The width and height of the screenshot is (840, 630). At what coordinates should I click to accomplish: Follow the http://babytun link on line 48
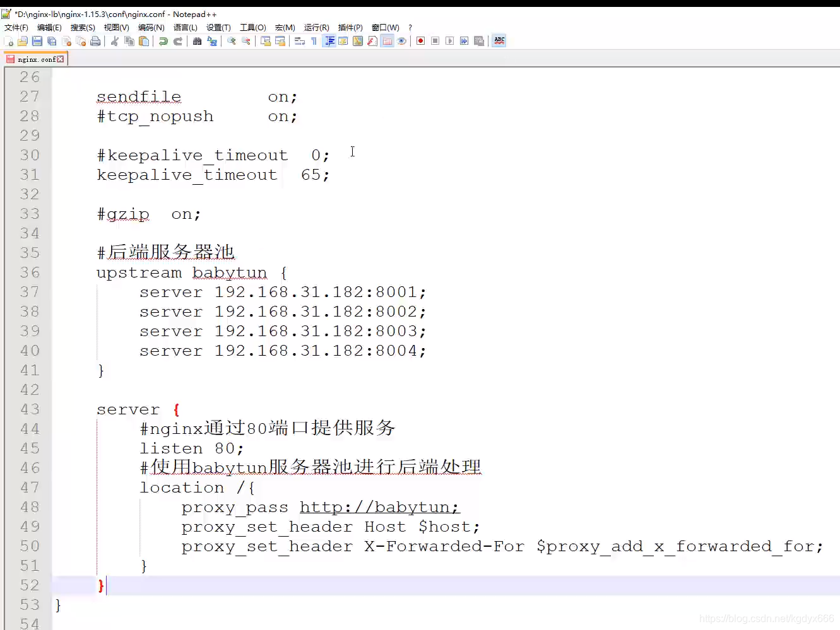(379, 507)
